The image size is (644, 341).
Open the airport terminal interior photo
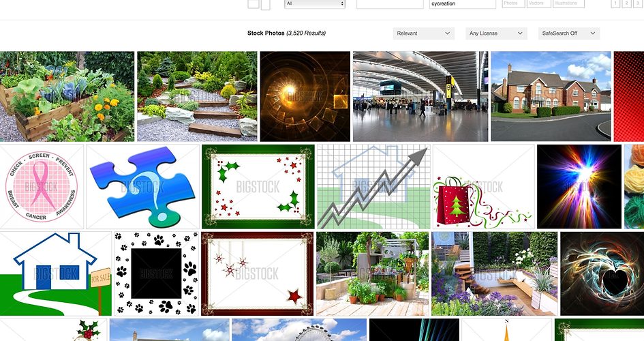click(x=420, y=97)
